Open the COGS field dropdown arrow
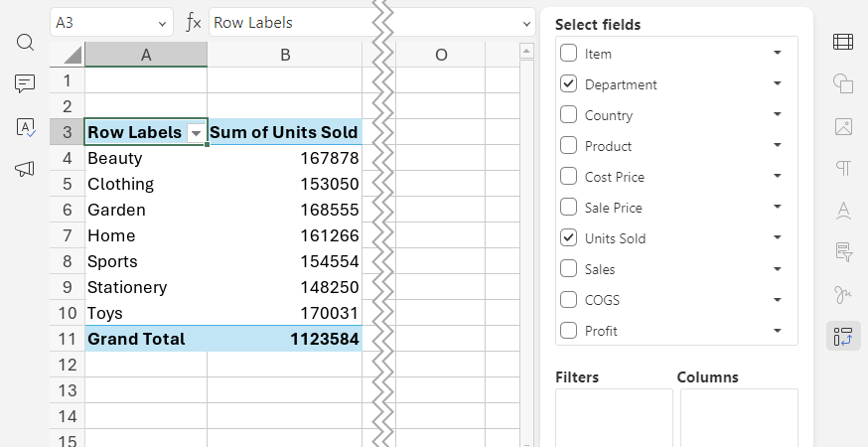The width and height of the screenshot is (868, 447). click(778, 300)
